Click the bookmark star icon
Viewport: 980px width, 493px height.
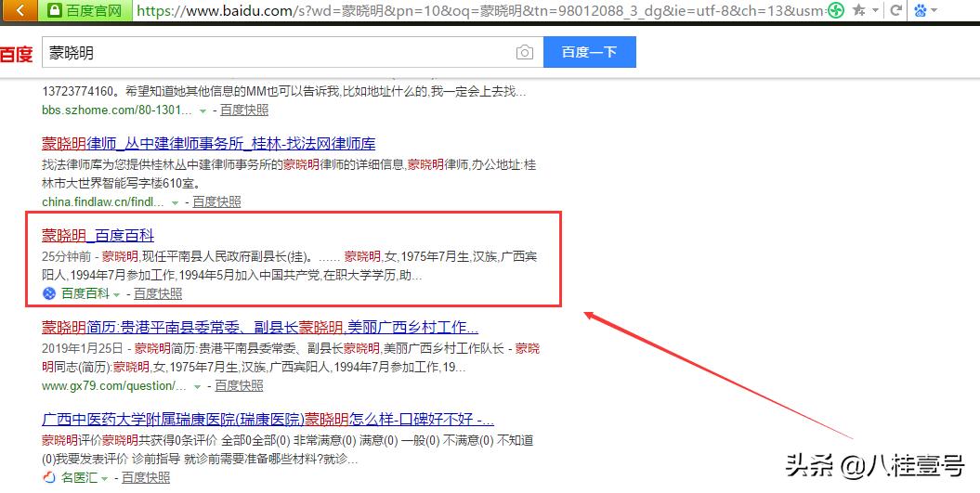click(858, 10)
